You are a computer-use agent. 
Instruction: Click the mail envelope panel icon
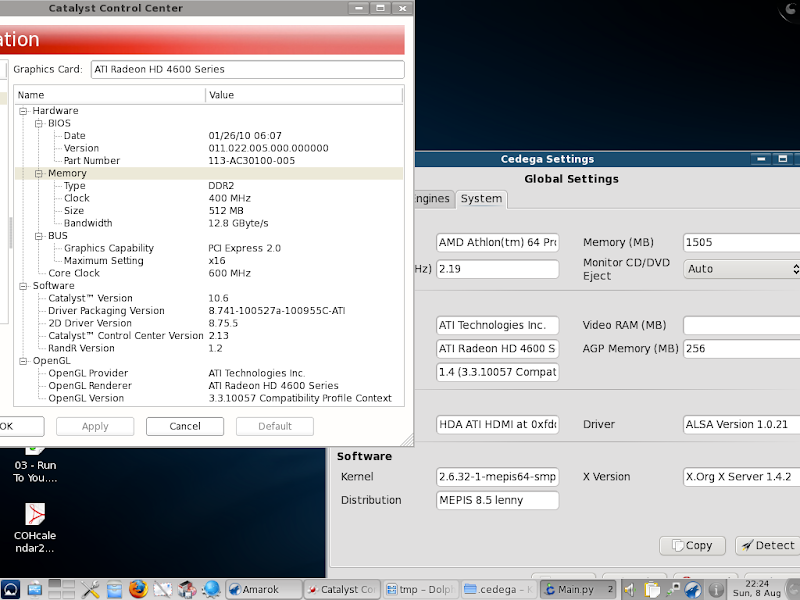click(162, 589)
